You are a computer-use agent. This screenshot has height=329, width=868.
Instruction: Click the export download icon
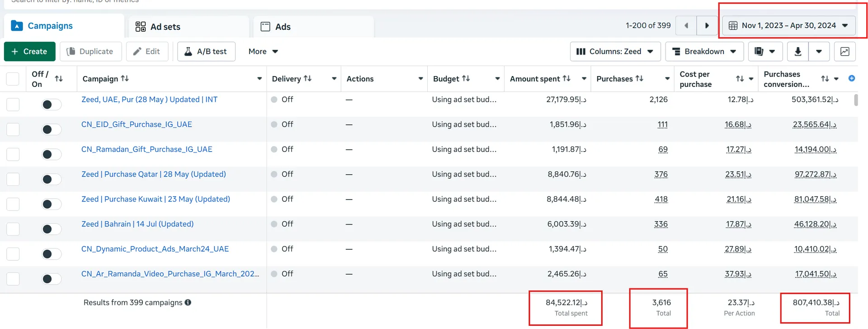pyautogui.click(x=798, y=52)
